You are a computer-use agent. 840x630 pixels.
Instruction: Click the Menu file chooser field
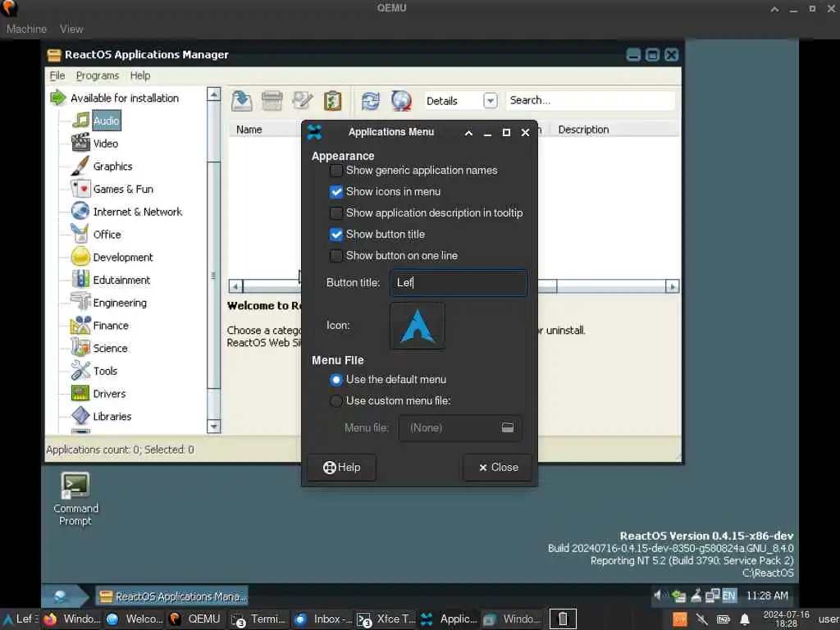coord(459,428)
